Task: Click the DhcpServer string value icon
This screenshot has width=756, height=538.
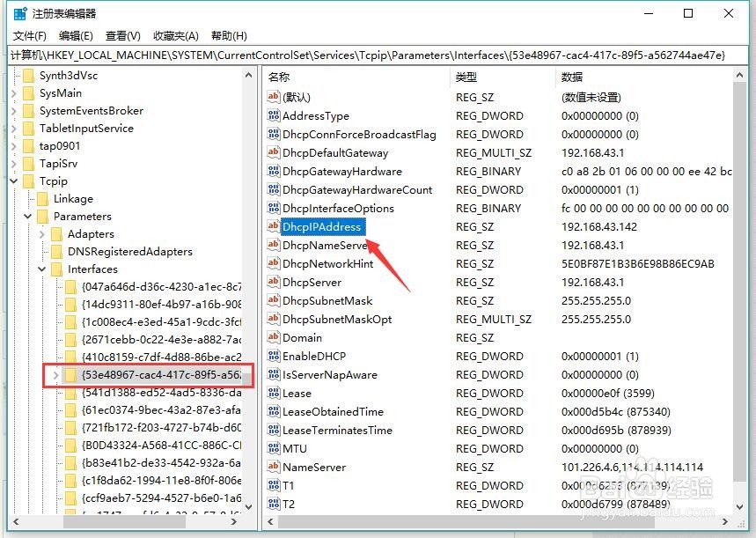Action: coord(274,282)
